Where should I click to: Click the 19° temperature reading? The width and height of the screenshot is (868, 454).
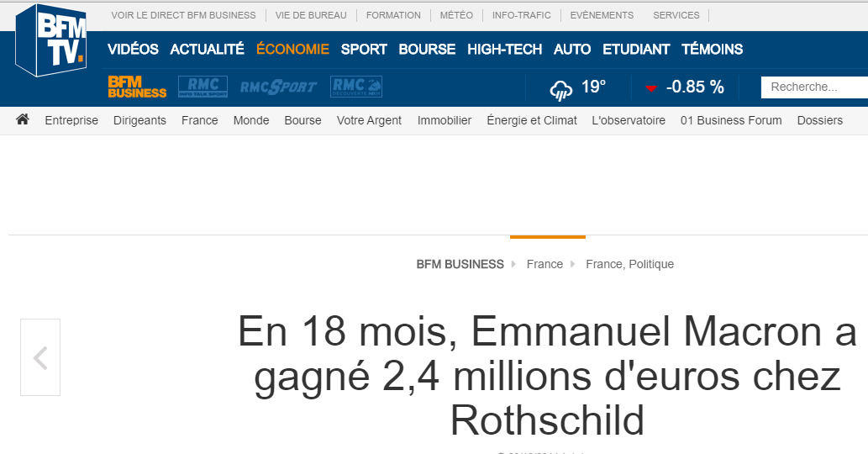593,87
